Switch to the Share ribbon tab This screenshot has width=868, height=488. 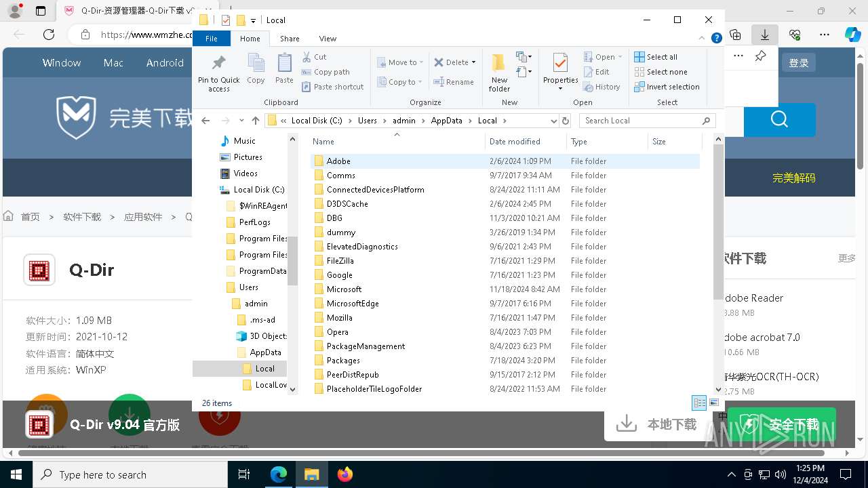pyautogui.click(x=290, y=39)
